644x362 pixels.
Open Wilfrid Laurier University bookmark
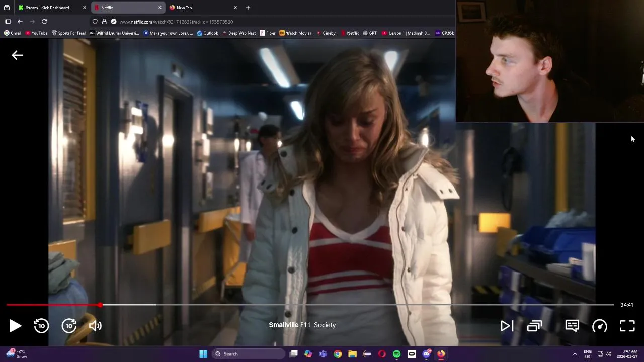point(114,33)
